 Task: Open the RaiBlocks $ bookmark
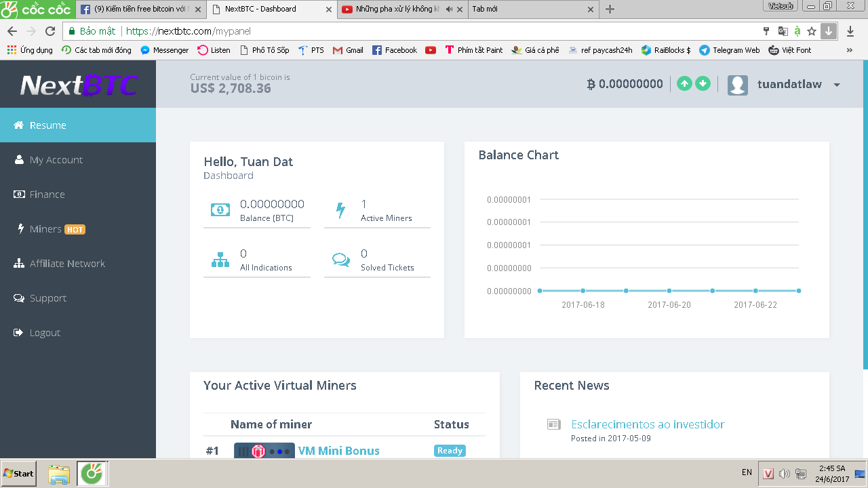[666, 50]
